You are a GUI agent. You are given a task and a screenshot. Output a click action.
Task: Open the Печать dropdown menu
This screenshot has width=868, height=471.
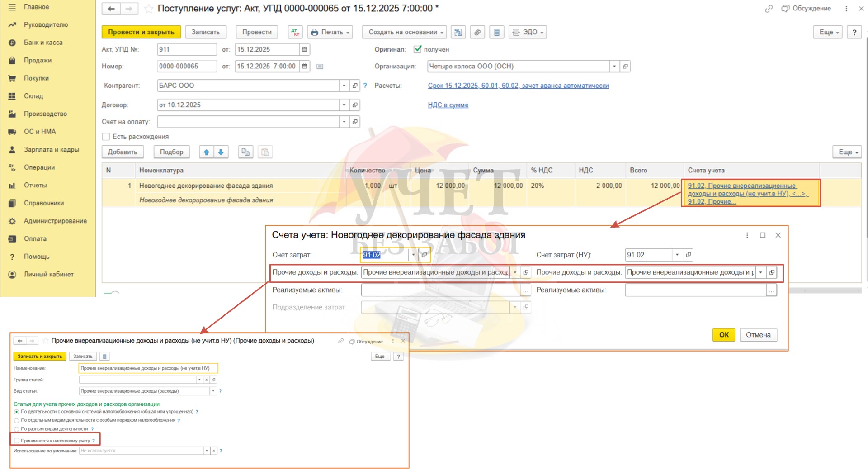[x=330, y=32]
